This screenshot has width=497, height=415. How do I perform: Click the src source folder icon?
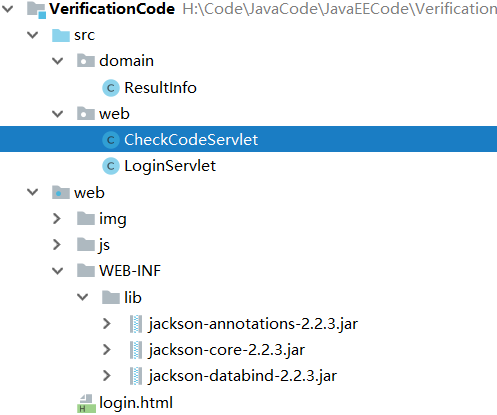[61, 35]
